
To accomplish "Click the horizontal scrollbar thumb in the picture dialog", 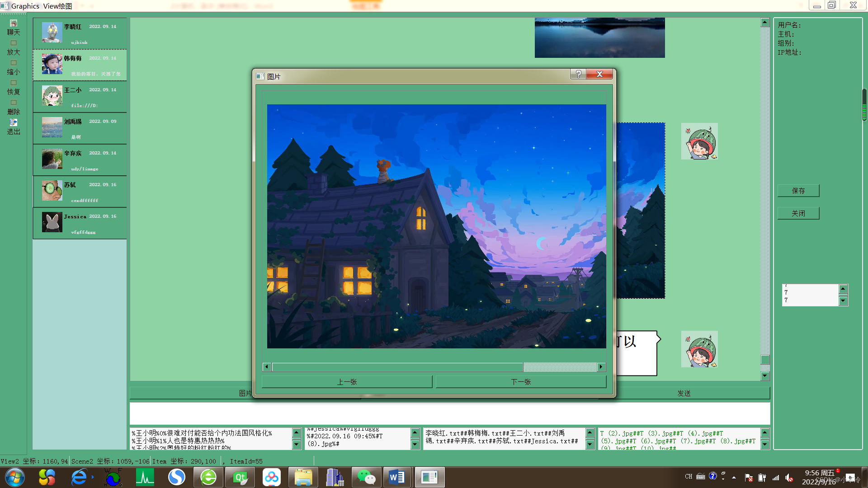I will tap(397, 367).
